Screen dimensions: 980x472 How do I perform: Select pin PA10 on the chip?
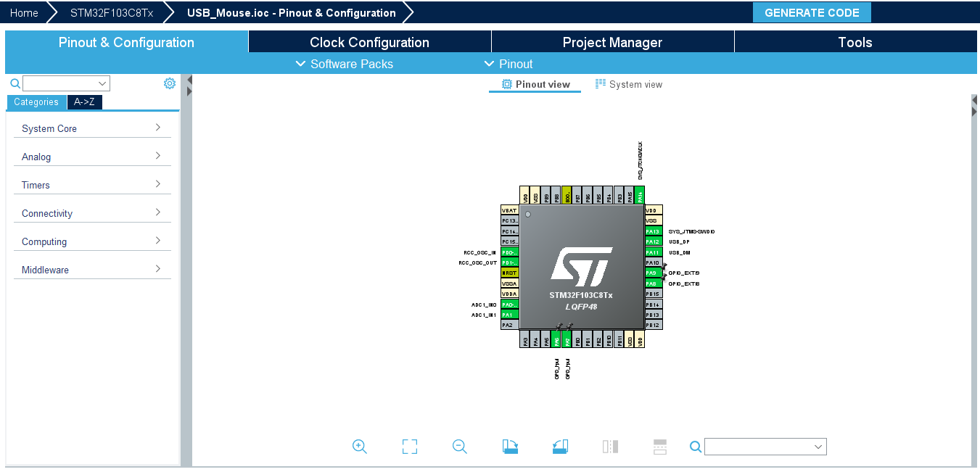653,262
